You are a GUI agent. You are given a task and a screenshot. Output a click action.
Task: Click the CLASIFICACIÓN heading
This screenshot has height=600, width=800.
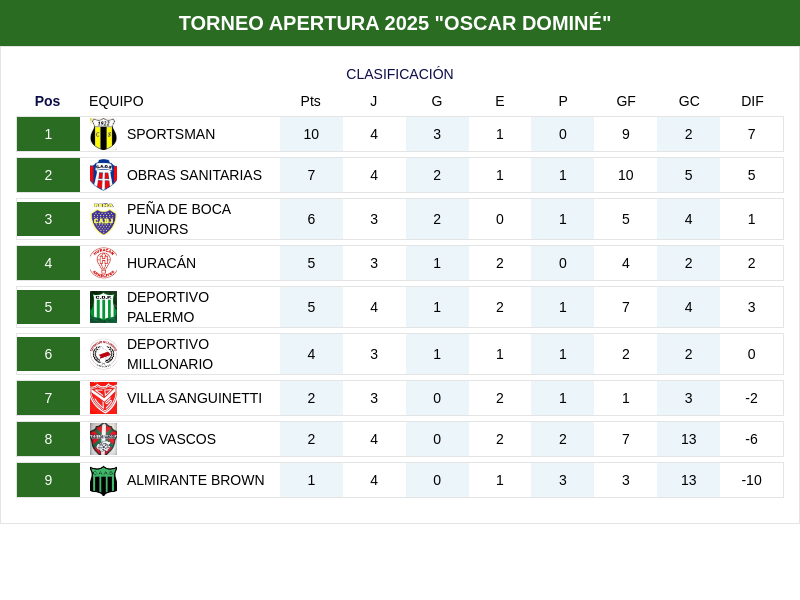click(400, 74)
